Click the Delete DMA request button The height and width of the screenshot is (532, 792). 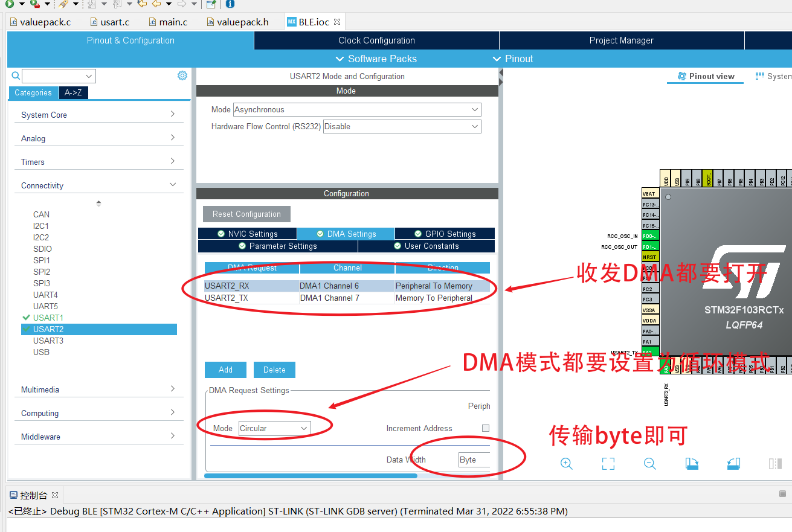click(274, 370)
